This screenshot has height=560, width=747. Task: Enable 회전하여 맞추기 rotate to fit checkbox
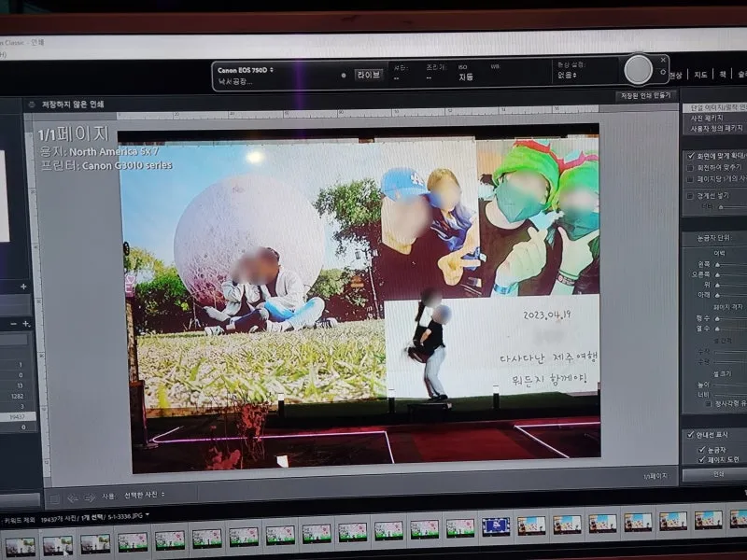pyautogui.click(x=690, y=167)
